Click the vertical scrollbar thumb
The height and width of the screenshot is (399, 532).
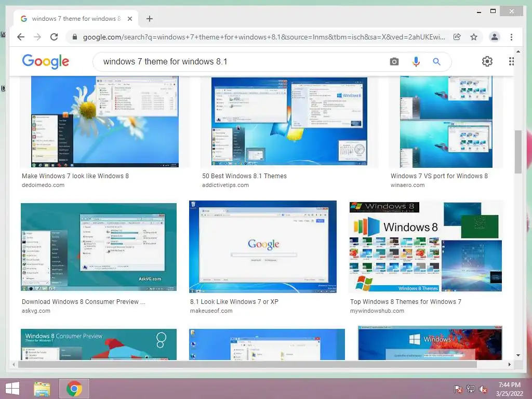[x=518, y=152]
